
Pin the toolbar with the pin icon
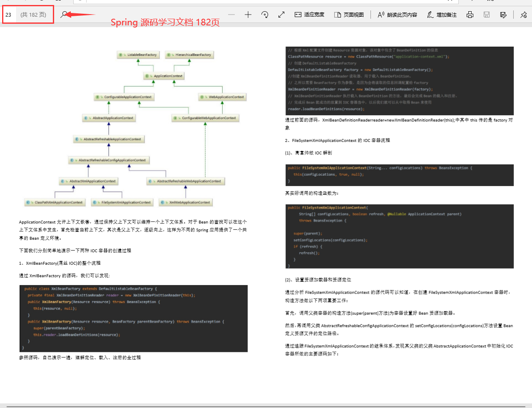point(523,15)
